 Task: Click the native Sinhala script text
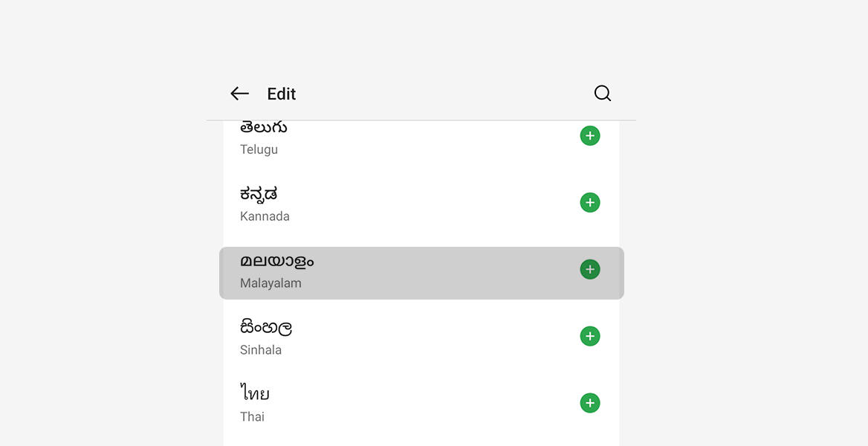coord(266,327)
